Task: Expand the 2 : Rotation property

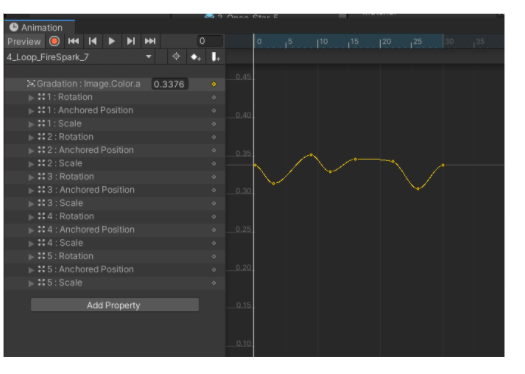Action: 31,137
